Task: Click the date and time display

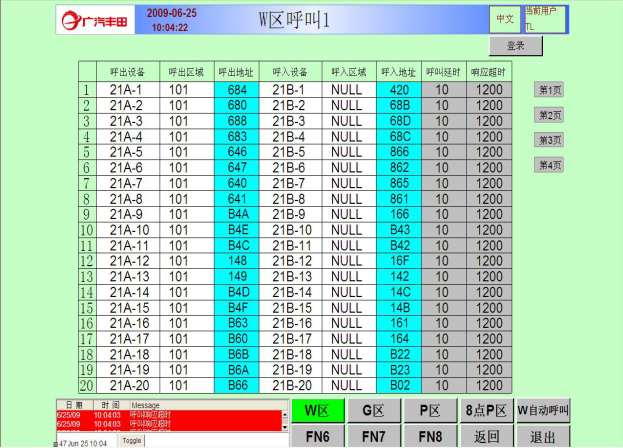Action: (171, 20)
